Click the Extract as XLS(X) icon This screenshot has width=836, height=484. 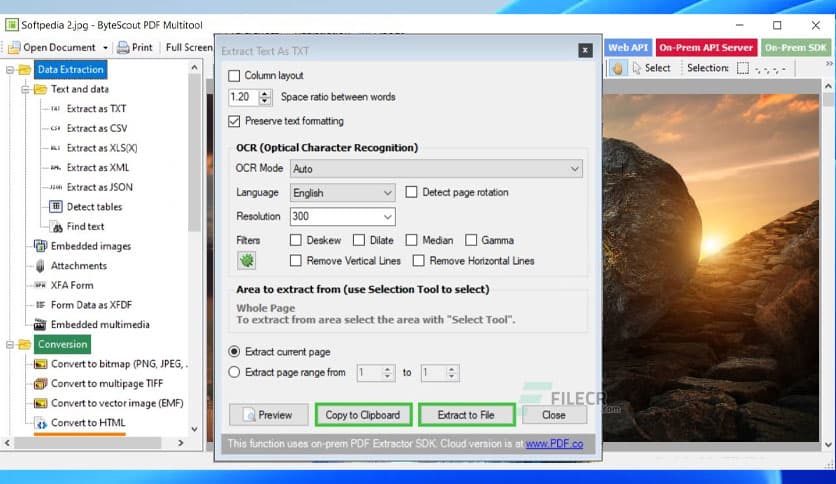55,148
